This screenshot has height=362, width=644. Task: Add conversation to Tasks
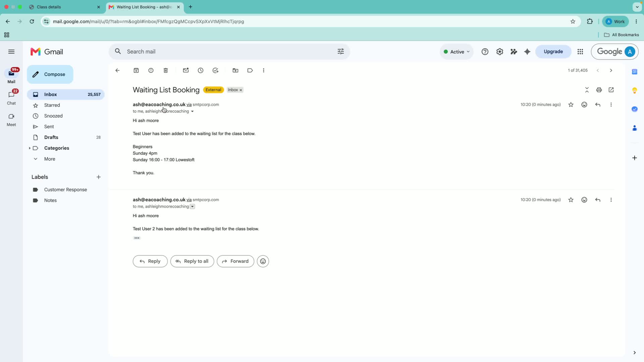click(215, 70)
